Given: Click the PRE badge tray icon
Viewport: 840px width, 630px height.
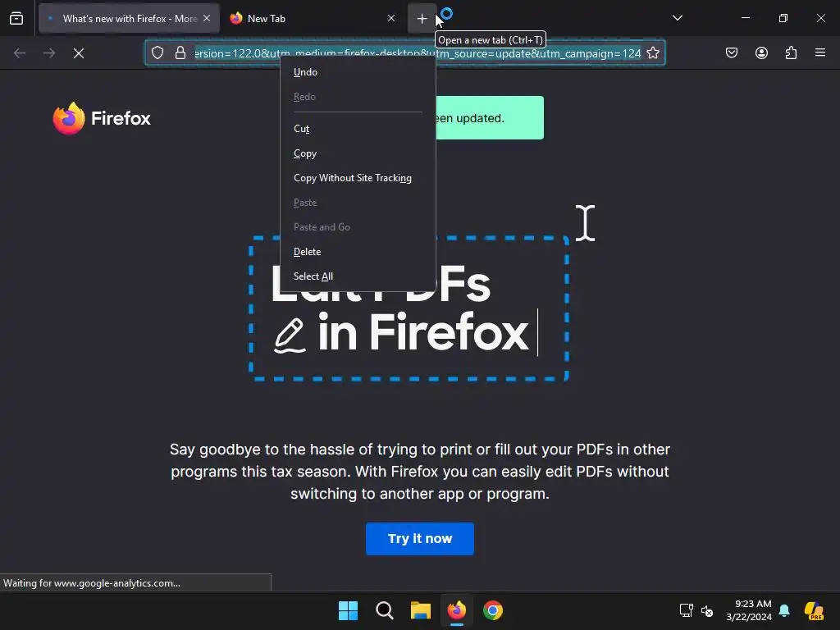Looking at the screenshot, I should coord(814,610).
